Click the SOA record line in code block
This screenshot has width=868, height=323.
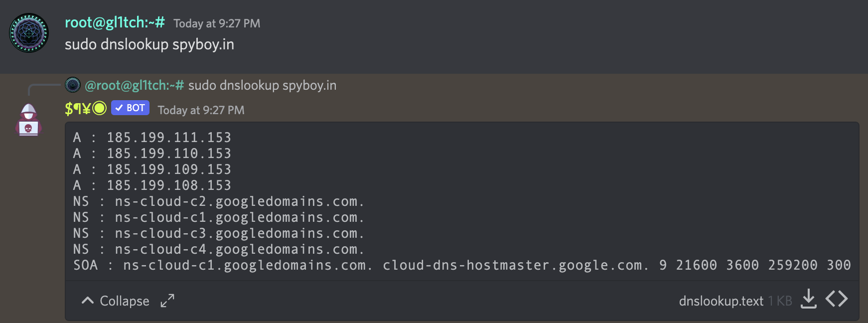[461, 265]
